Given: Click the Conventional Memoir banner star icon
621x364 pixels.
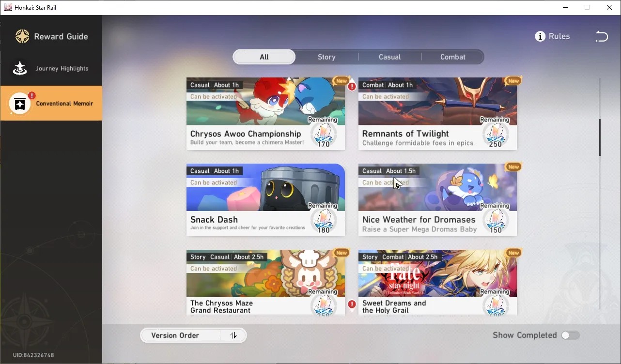Looking at the screenshot, I should pyautogui.click(x=20, y=104).
